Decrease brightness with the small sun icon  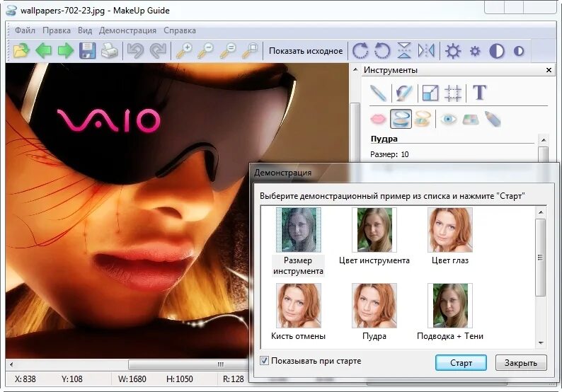[x=475, y=51]
